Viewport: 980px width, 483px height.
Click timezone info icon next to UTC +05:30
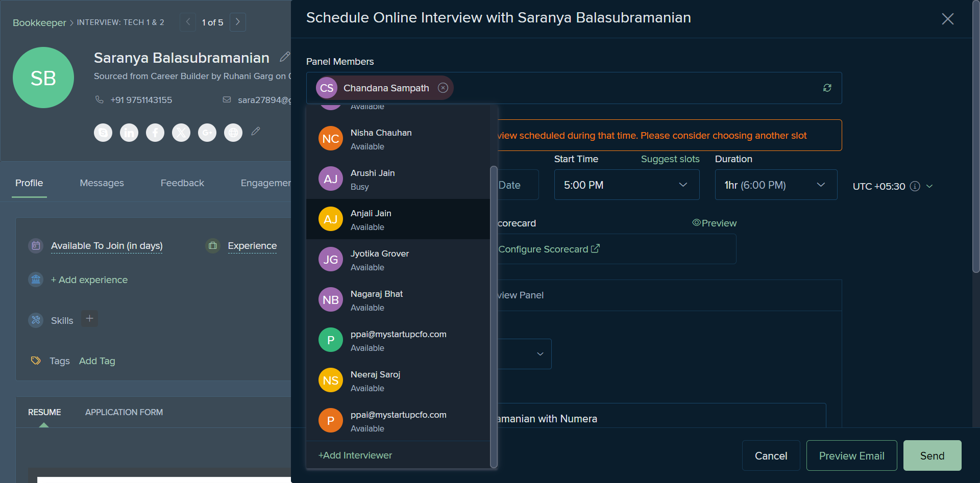[x=915, y=186]
